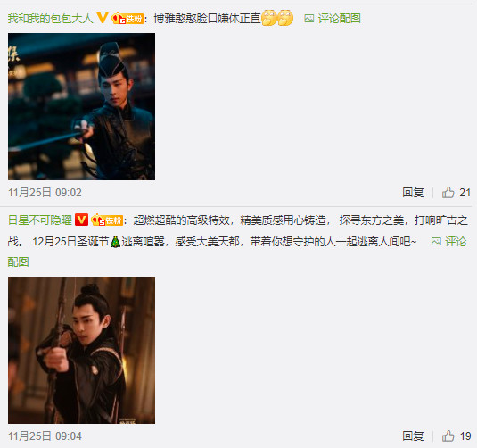
Task: Click the picture icon in second comment
Action: click(436, 242)
